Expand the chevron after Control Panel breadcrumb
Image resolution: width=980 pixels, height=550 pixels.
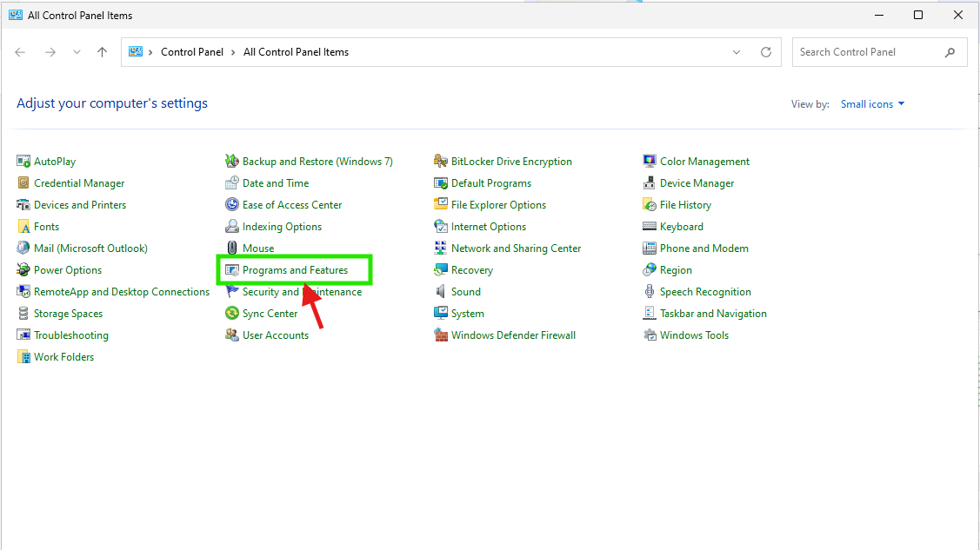(x=233, y=52)
